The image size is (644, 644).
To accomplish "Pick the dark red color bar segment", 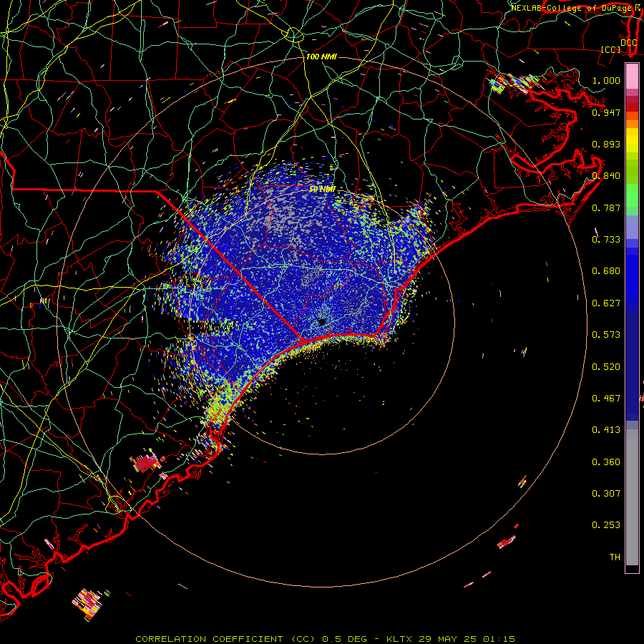I will pyautogui.click(x=632, y=107).
